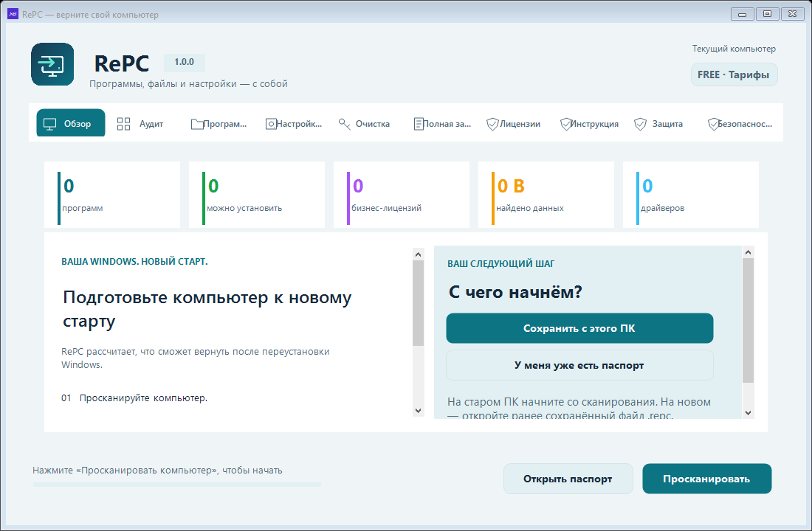Click Сохранить с этого ПК button
This screenshot has width=812, height=531.
[579, 328]
